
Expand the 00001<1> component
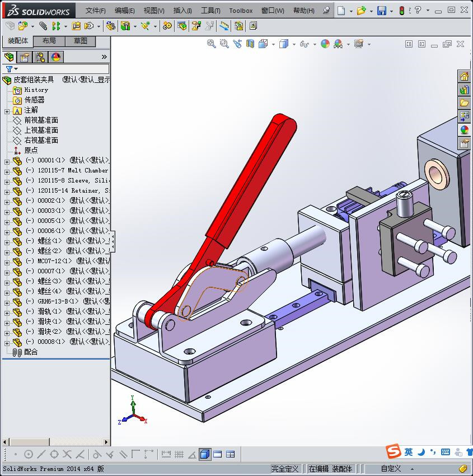coord(7,162)
